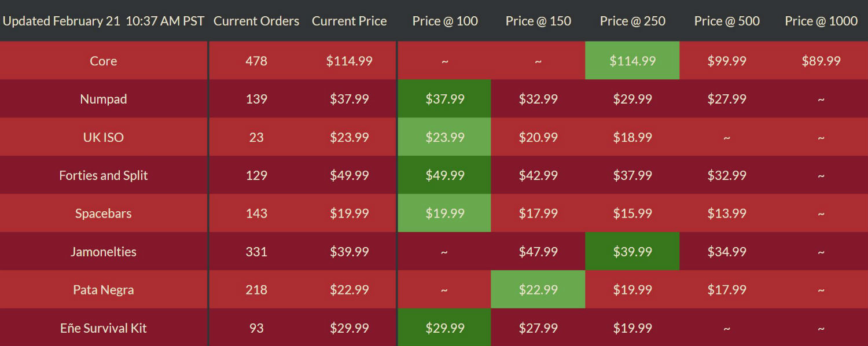Click the highlighted green $114.99 Core cell
Viewport: 868px width, 346px height.
click(632, 61)
